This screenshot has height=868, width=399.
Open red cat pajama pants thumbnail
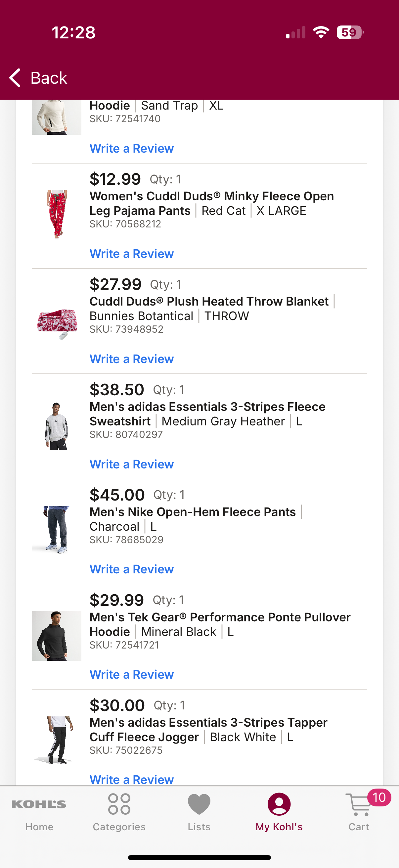pyautogui.click(x=57, y=214)
